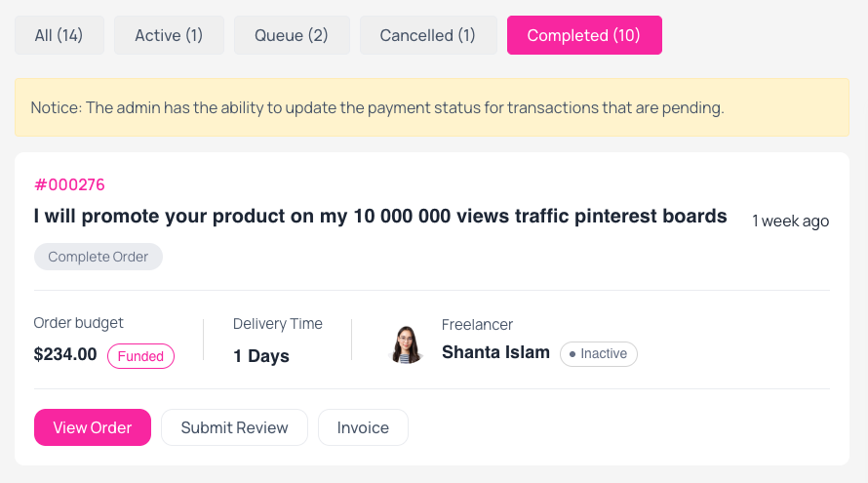
Task: Open the Submit Review form
Action: pos(234,427)
